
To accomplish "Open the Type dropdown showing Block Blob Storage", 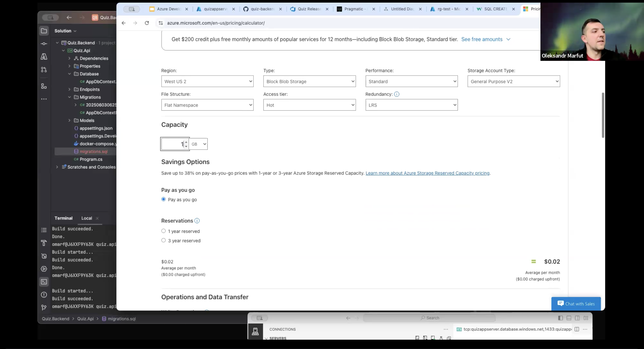I will (x=310, y=81).
